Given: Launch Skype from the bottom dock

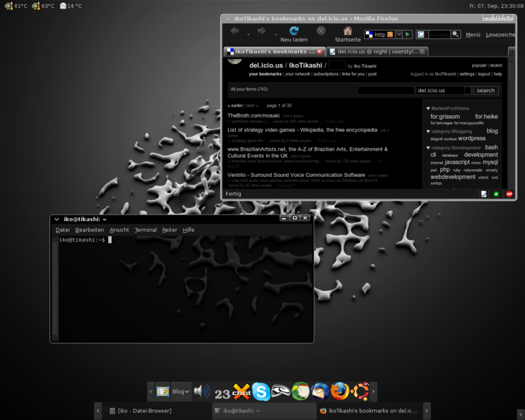Looking at the screenshot, I should tap(261, 392).
